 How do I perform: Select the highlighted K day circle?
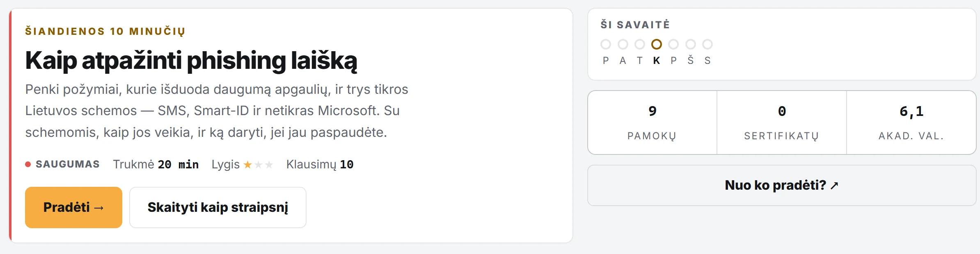[x=657, y=44]
